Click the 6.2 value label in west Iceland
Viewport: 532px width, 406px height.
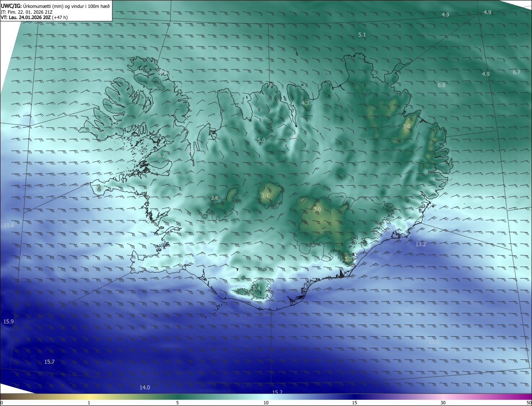162,155
